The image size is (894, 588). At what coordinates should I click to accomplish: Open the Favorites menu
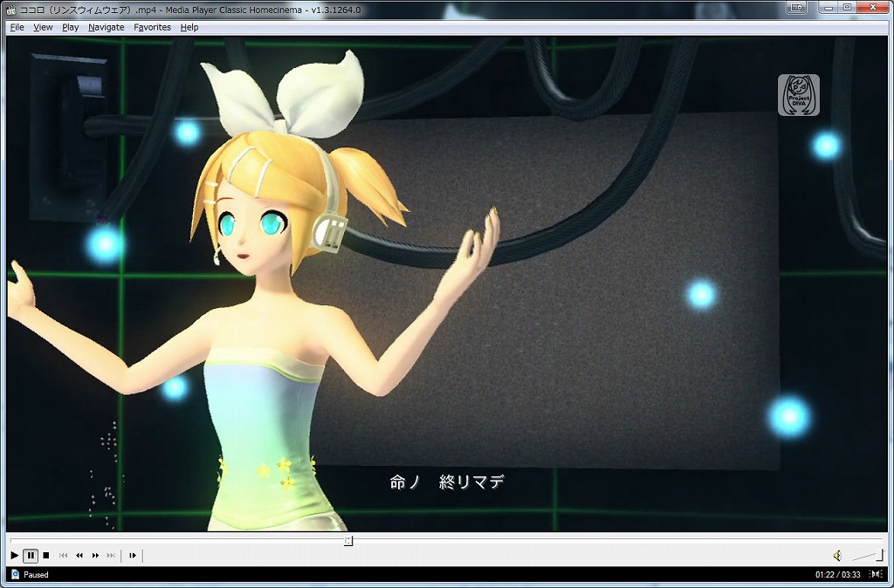(152, 27)
